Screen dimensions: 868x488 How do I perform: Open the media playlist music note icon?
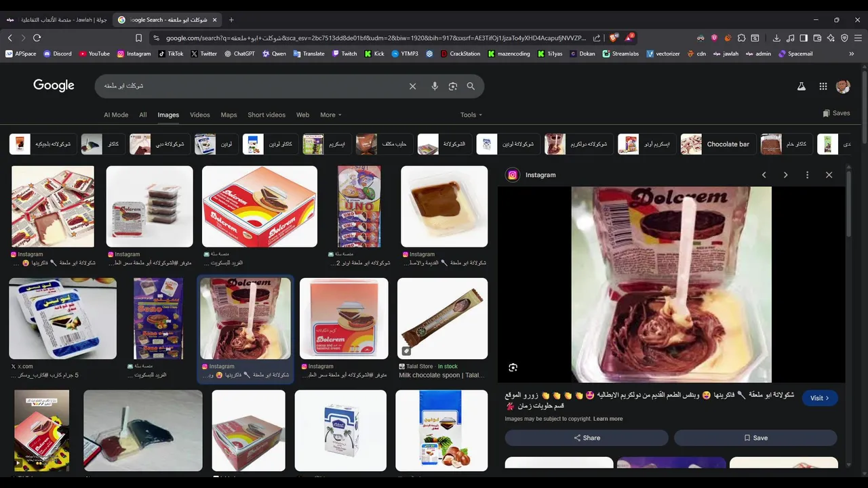point(790,38)
